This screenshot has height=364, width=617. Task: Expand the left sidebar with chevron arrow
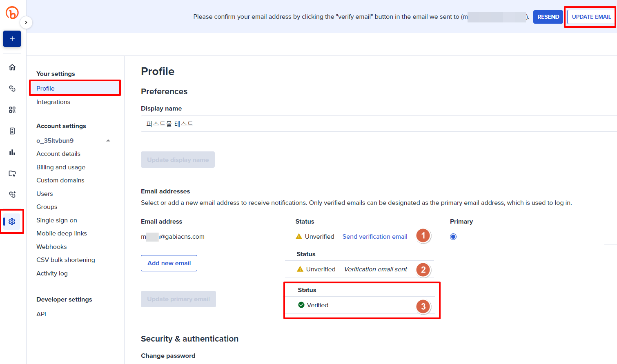click(26, 22)
